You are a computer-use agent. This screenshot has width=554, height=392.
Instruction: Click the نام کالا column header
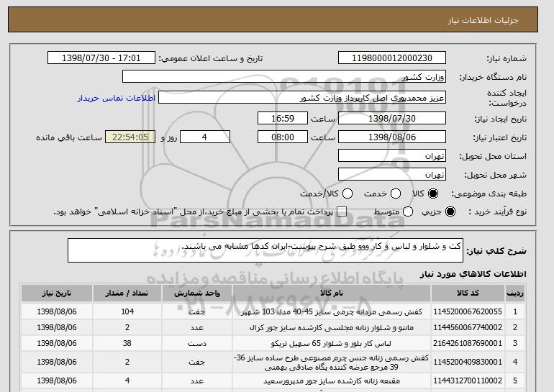point(332,293)
